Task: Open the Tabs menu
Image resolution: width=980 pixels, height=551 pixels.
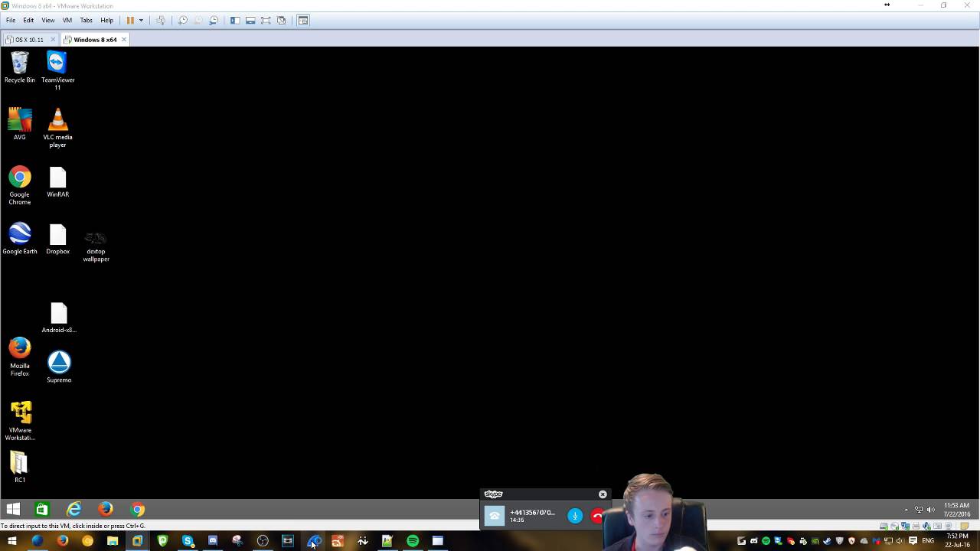Action: pos(87,21)
